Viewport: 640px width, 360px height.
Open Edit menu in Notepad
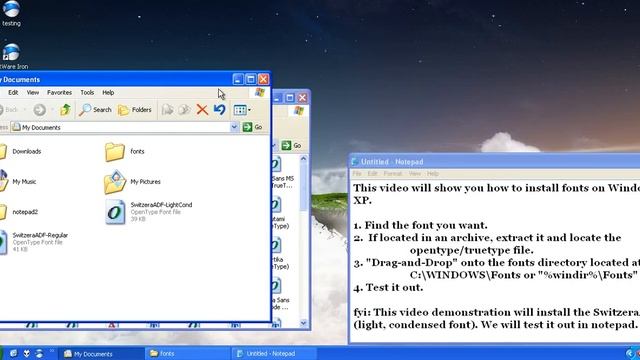372,173
